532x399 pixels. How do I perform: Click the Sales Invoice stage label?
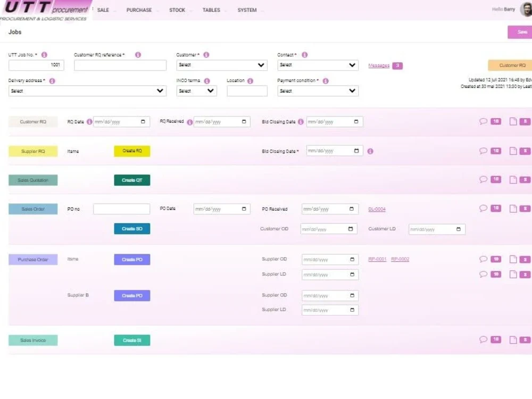tap(33, 340)
